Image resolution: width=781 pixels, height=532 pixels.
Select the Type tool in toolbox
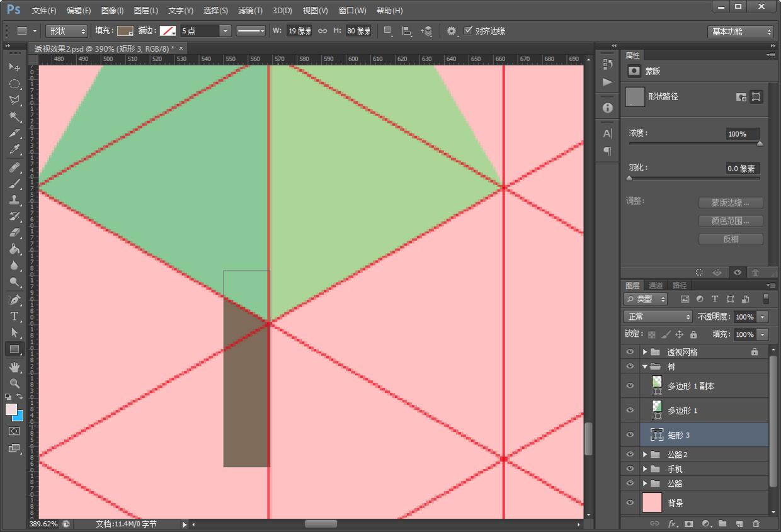14,316
